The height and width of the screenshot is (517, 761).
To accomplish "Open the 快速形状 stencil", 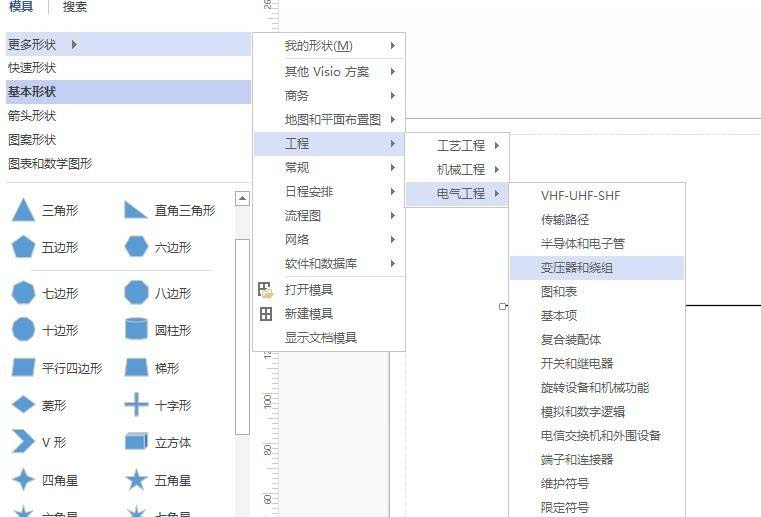I will click(128, 68).
